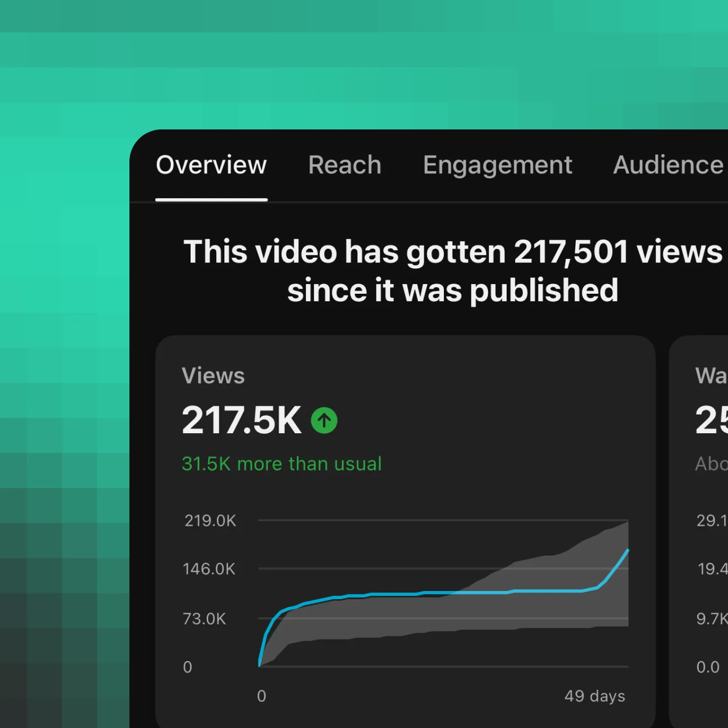728x728 pixels.
Task: Click the 219.0K axis label
Action: 210,521
